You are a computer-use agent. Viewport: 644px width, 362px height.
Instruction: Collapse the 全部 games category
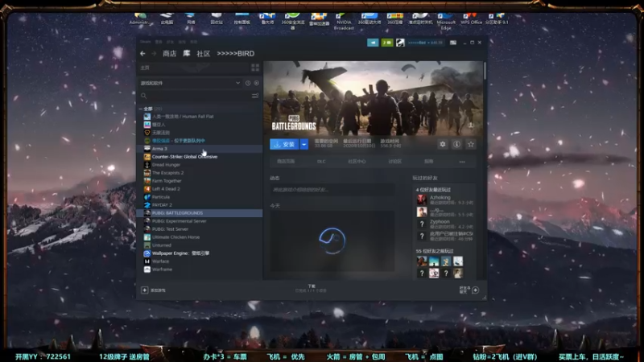click(x=141, y=109)
